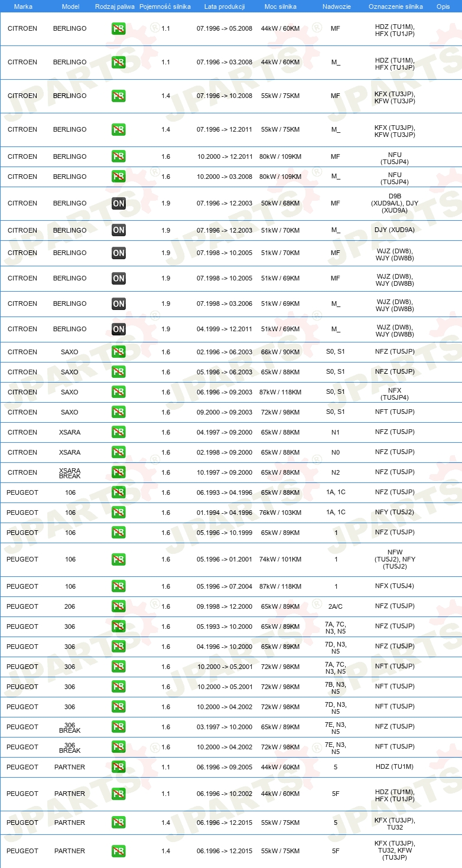Click petrol icon in Saxo 87kW / 118KM row
This screenshot has width=462, height=868.
119,392
